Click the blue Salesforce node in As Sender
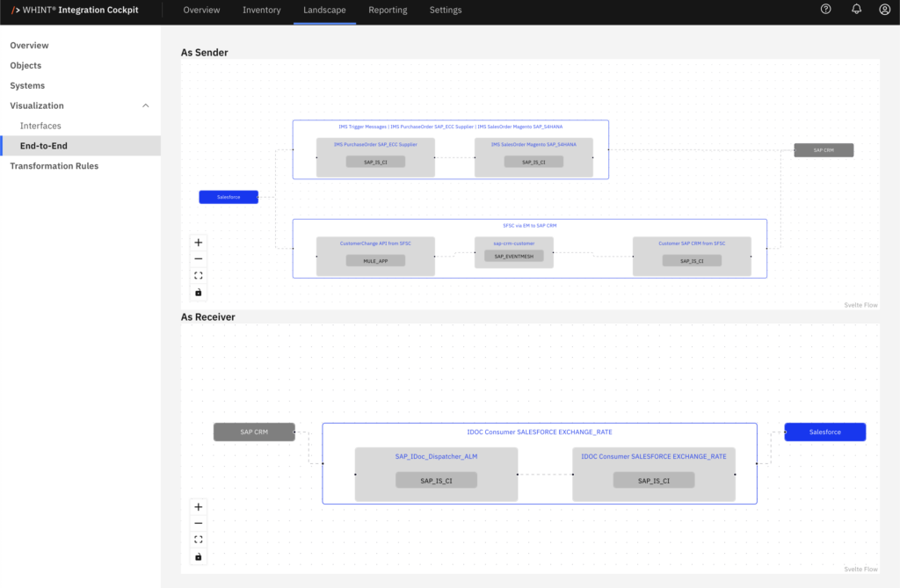900x588 pixels. point(229,197)
